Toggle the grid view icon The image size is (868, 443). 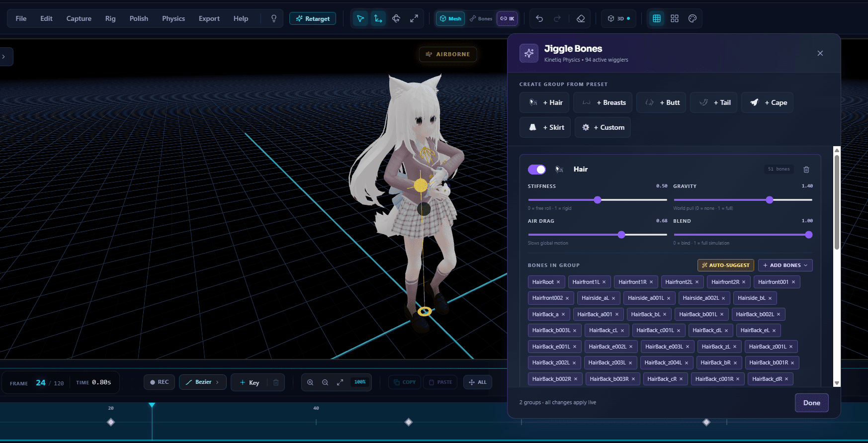pyautogui.click(x=657, y=18)
